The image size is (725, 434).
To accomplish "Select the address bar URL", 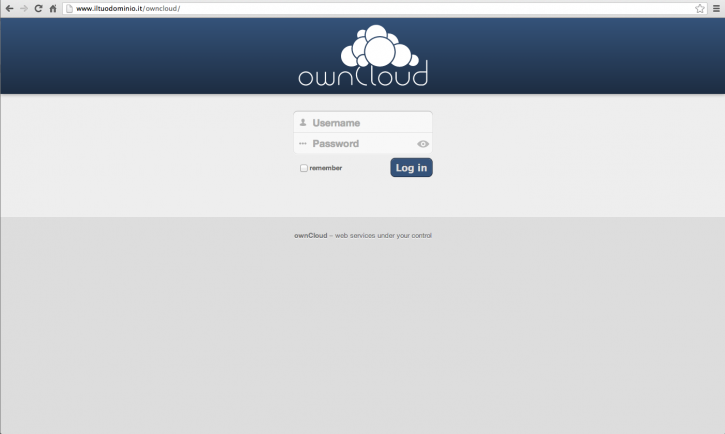I will click(128, 8).
